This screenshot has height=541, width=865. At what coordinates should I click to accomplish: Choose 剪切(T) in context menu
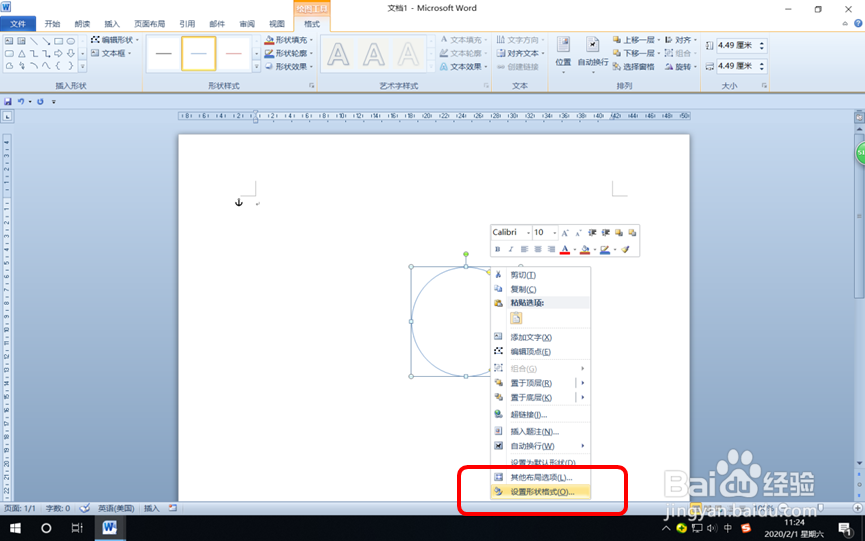click(541, 275)
